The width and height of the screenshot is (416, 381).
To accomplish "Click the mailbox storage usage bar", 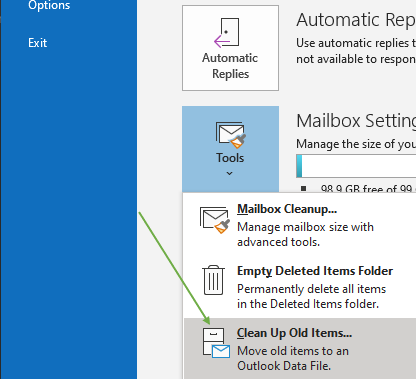I will (356, 166).
